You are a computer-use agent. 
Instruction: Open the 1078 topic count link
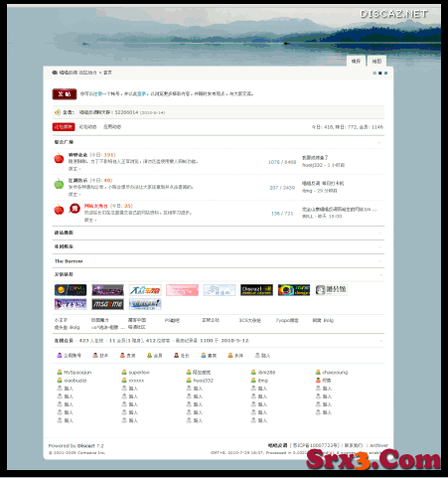pyautogui.click(x=274, y=162)
